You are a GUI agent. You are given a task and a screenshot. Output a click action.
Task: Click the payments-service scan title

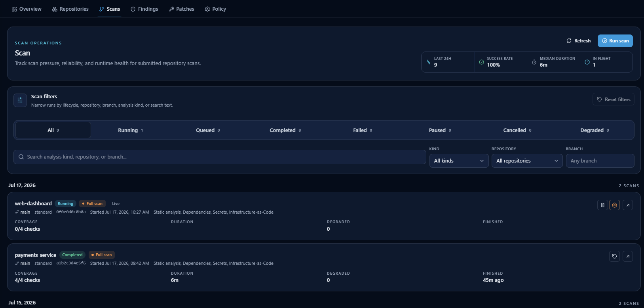point(36,255)
